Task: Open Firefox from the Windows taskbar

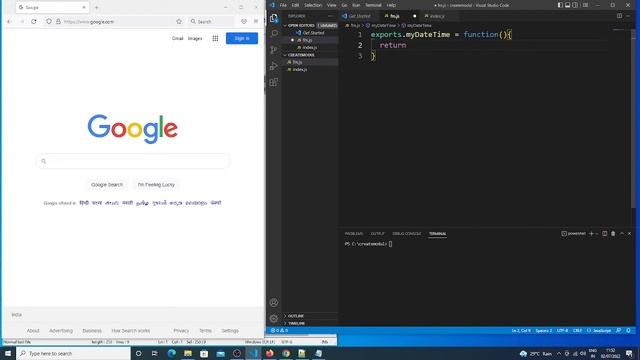Action: (x=269, y=353)
